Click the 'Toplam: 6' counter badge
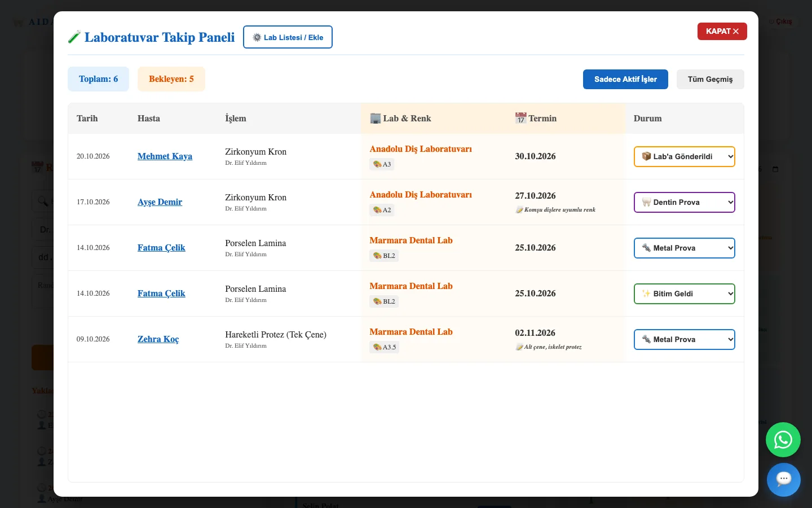Viewport: 812px width, 508px height. [98, 79]
